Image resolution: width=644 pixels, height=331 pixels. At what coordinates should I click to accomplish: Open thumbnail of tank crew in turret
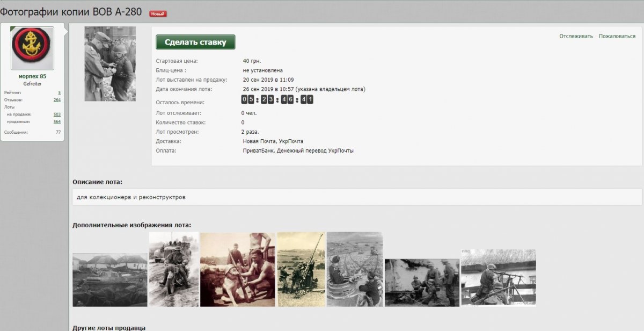point(355,269)
